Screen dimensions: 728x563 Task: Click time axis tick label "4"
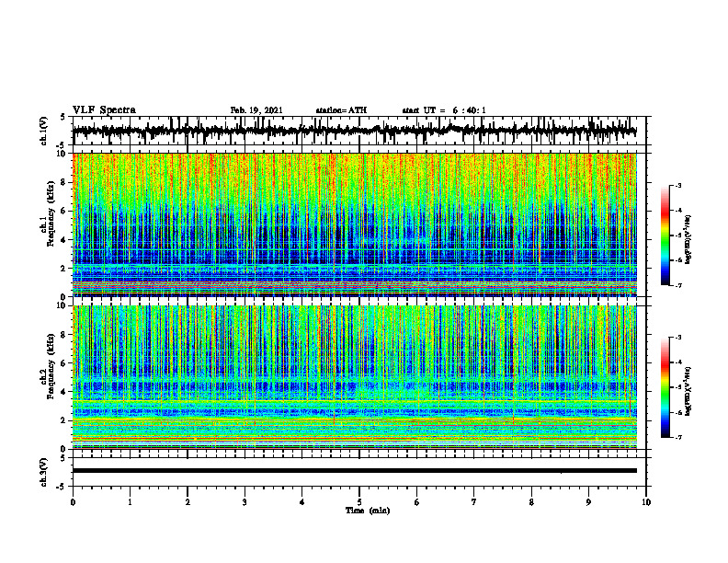(x=301, y=502)
